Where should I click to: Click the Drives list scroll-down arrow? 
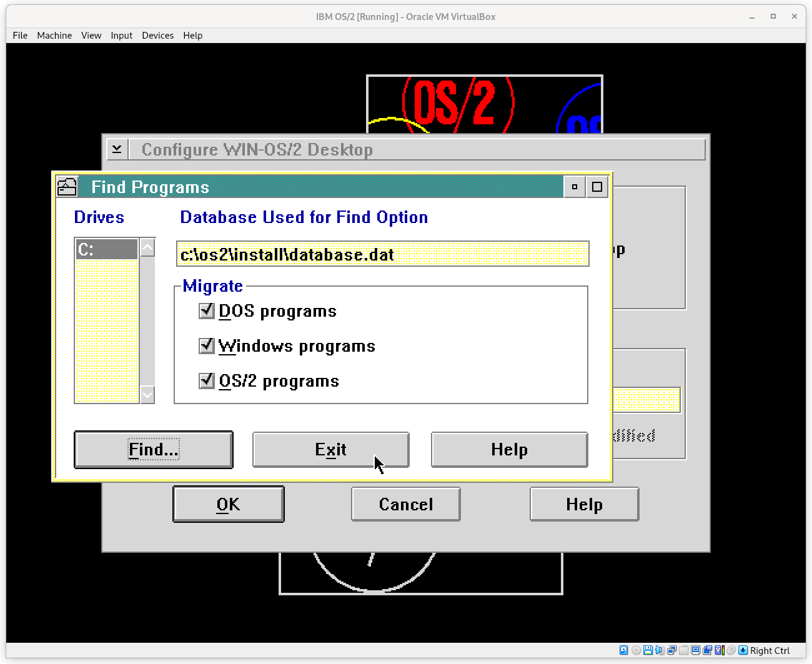point(147,394)
